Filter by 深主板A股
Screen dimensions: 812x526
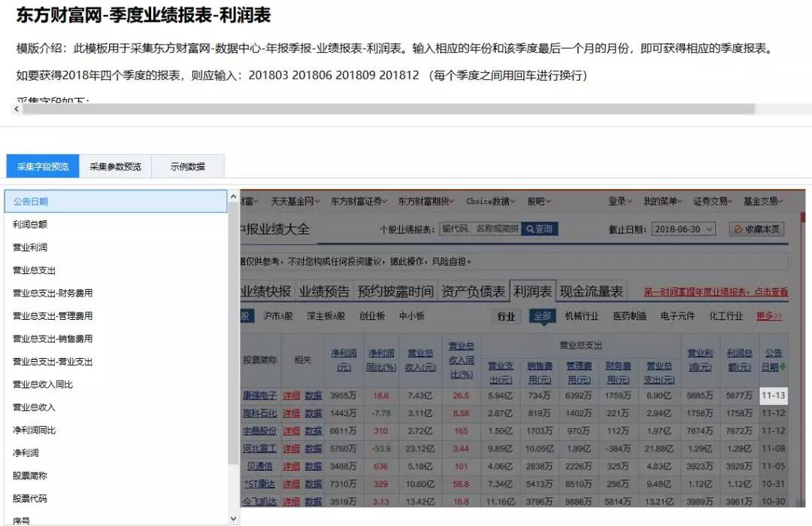click(x=326, y=316)
